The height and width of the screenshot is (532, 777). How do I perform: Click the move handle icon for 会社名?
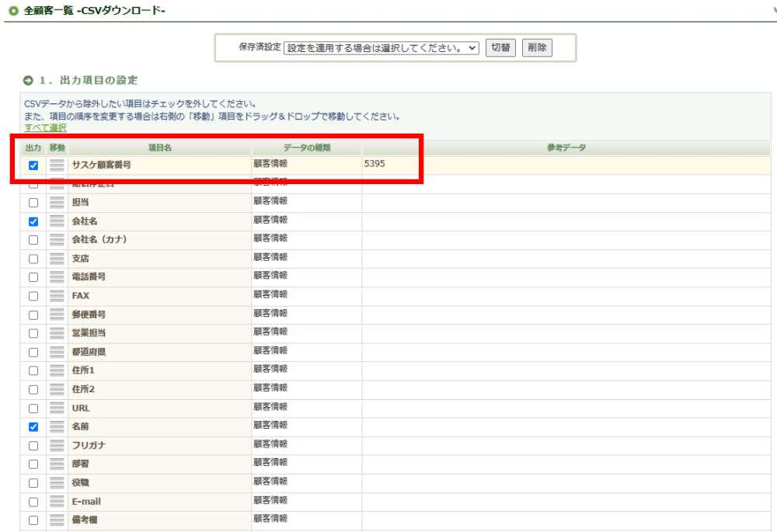57,221
